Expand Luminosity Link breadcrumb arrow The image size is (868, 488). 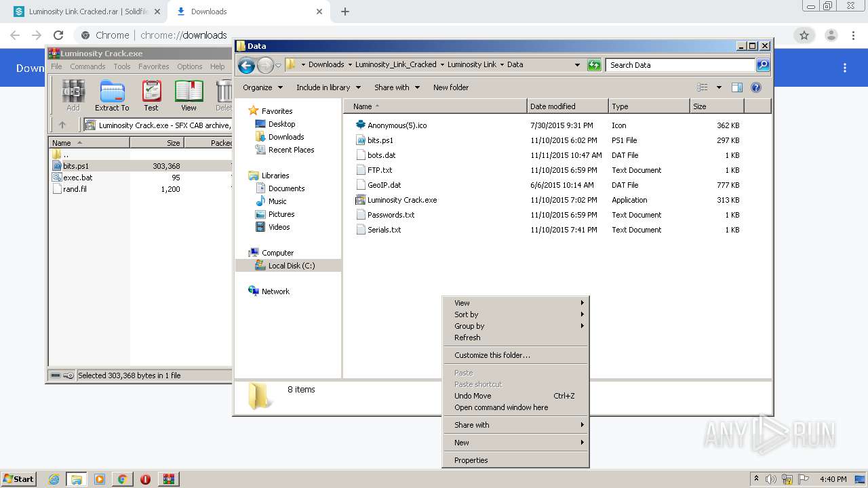pyautogui.click(x=502, y=65)
